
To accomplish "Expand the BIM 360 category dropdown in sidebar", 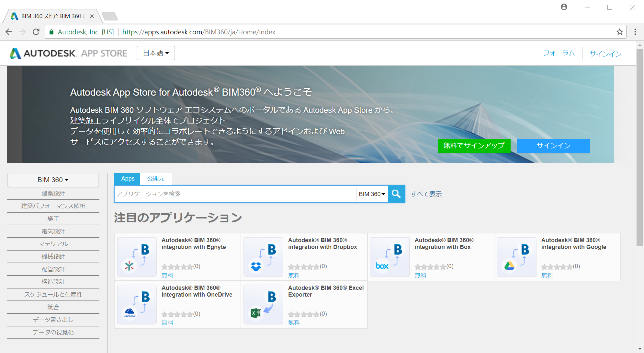I will [53, 180].
